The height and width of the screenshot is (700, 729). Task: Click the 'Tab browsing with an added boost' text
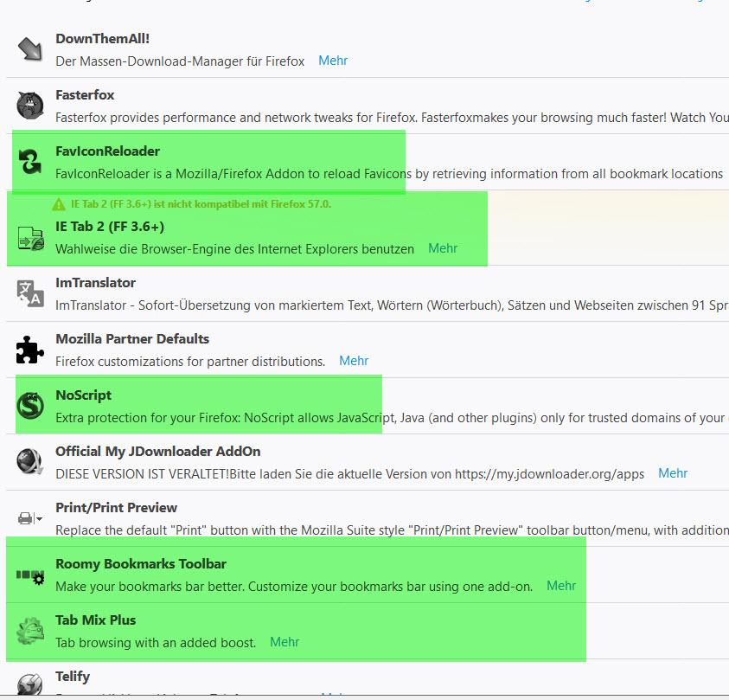(x=156, y=643)
